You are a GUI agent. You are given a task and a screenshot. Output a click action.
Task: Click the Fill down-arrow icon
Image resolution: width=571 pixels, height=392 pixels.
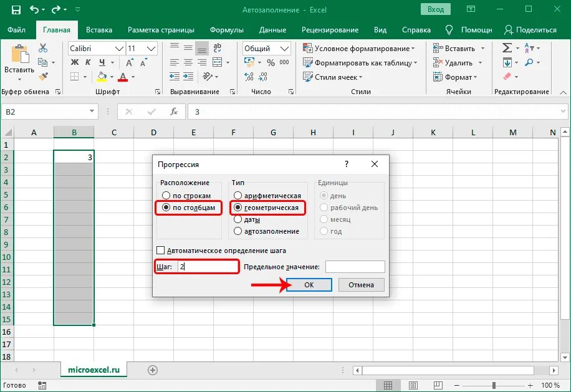pyautogui.click(x=507, y=62)
